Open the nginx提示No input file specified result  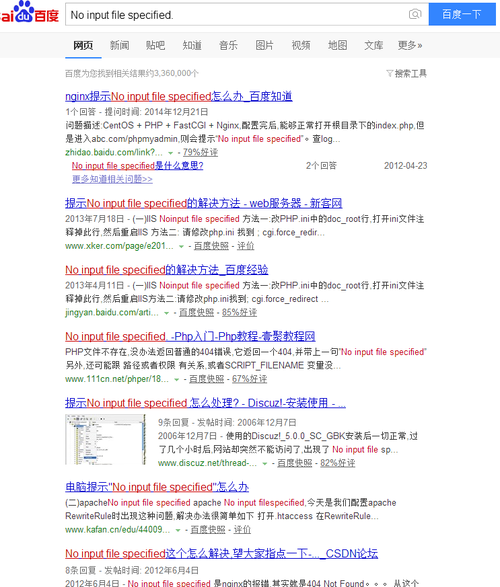pos(179,97)
